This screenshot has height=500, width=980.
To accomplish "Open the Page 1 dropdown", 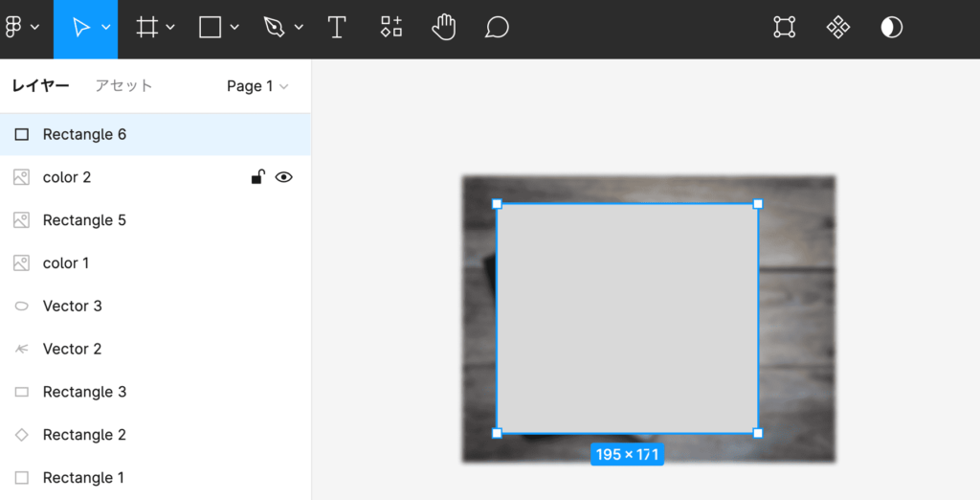I will click(256, 86).
